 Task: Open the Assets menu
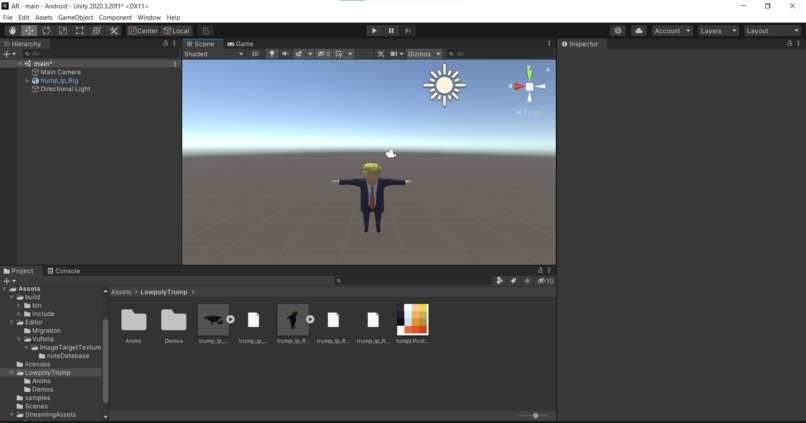44,17
